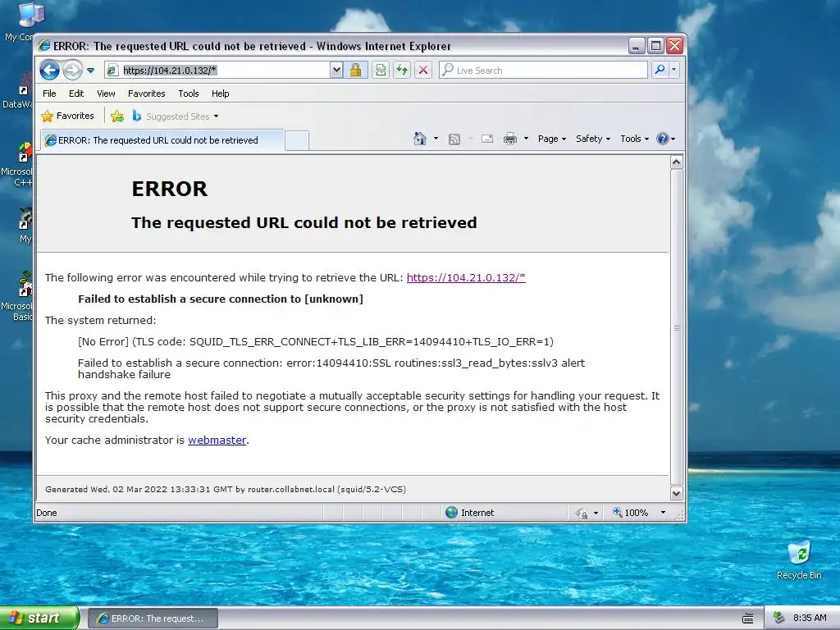Expand the Print options dropdown arrow
Screen dimensions: 840x630
(x=526, y=139)
